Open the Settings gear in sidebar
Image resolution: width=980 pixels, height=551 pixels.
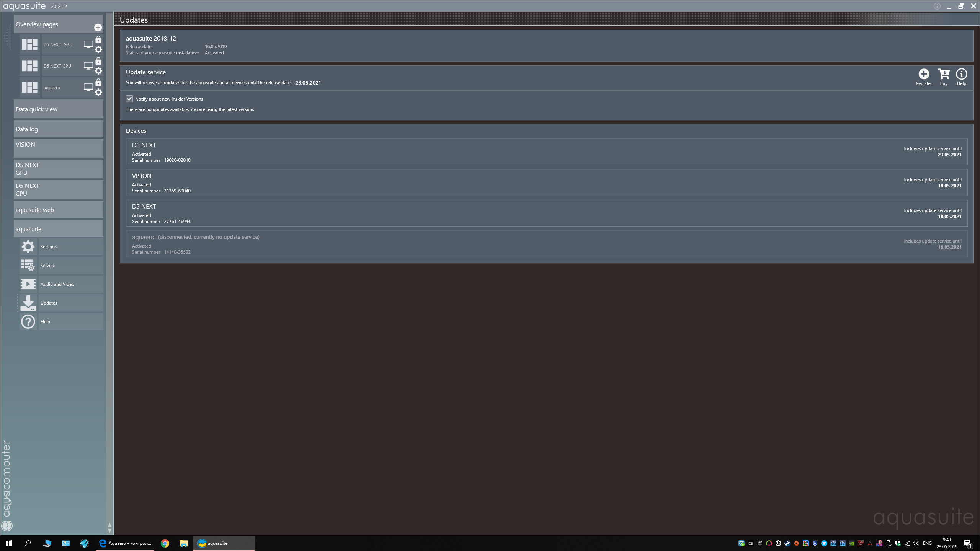tap(28, 247)
